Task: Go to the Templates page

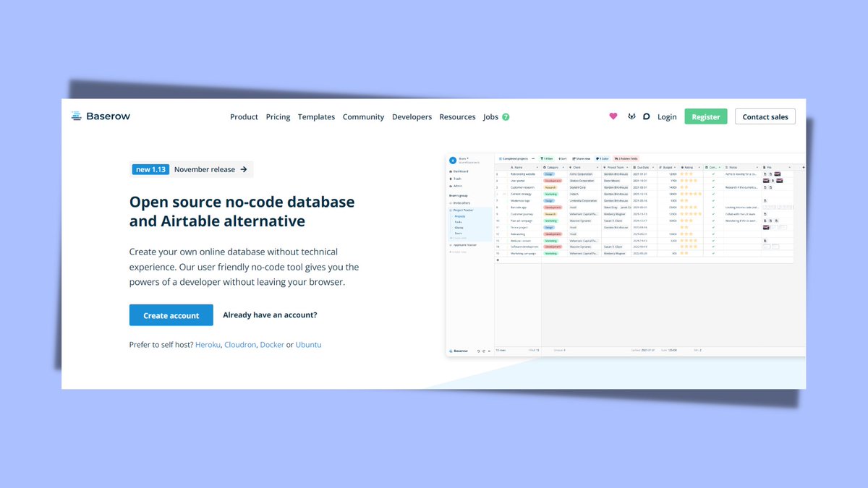Action: point(316,116)
